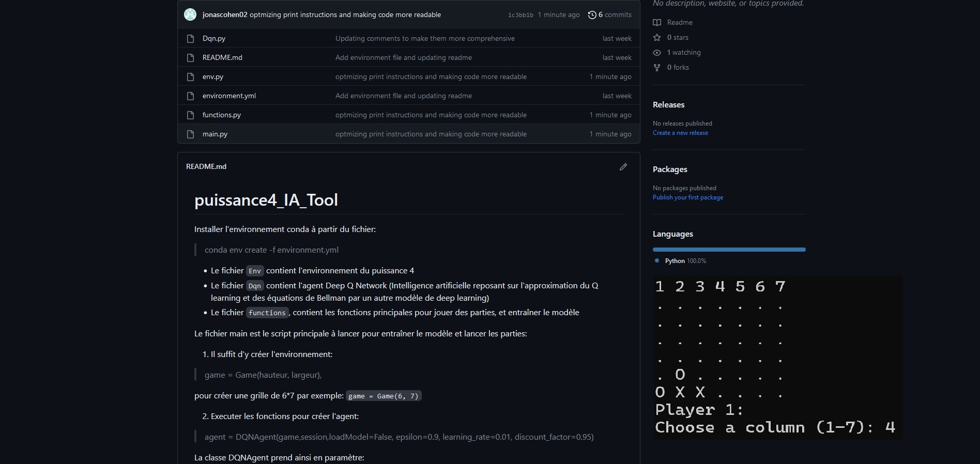The image size is (980, 464).
Task: Click the file icon next to env.py
Action: click(x=190, y=77)
